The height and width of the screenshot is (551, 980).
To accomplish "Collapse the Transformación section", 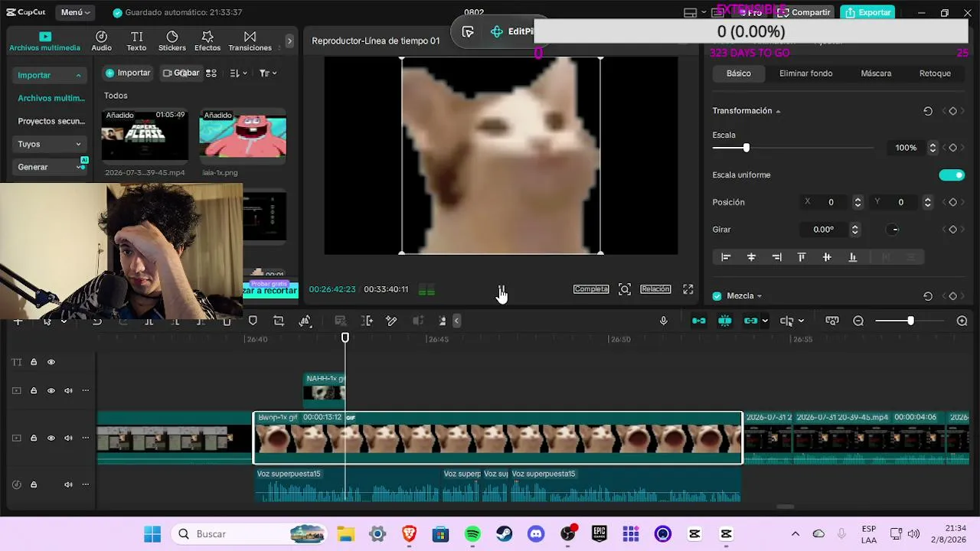I will pyautogui.click(x=778, y=112).
